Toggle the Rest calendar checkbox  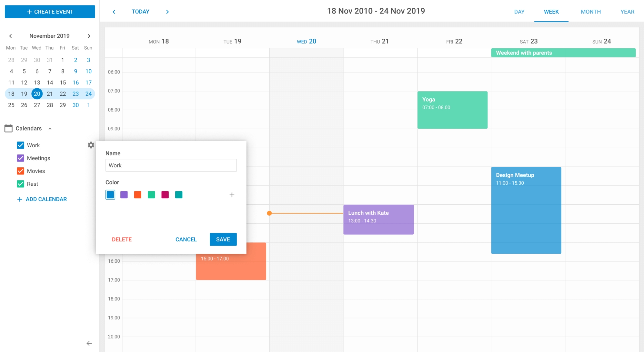(20, 184)
